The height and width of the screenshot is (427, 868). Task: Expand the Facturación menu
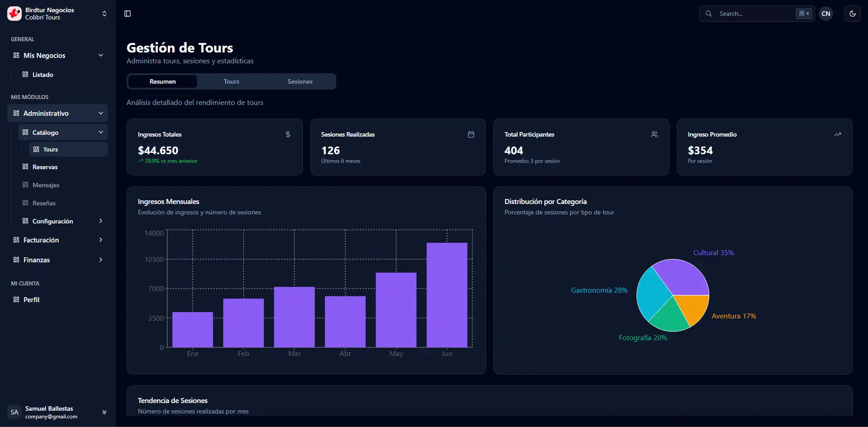pyautogui.click(x=100, y=240)
